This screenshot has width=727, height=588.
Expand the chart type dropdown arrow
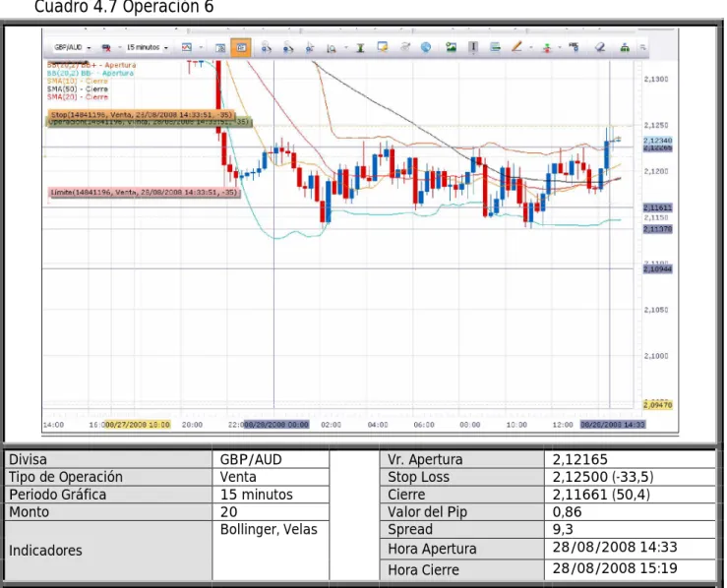pos(201,47)
